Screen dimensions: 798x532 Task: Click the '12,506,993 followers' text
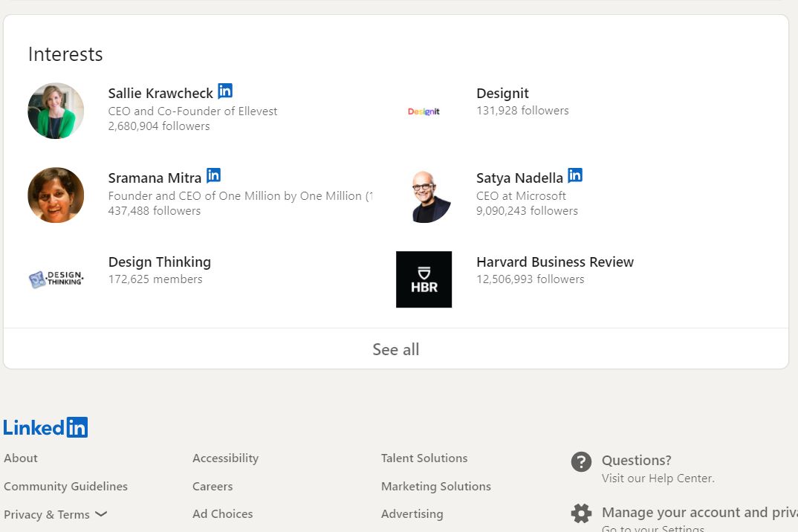click(530, 279)
